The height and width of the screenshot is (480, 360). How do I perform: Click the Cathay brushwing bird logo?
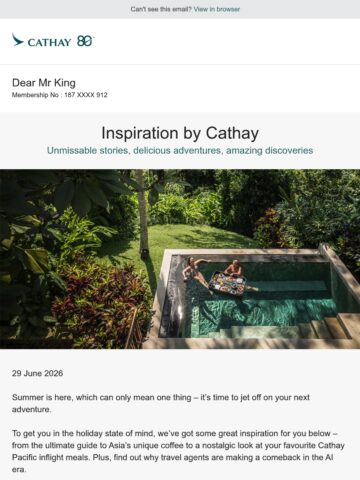tap(18, 40)
